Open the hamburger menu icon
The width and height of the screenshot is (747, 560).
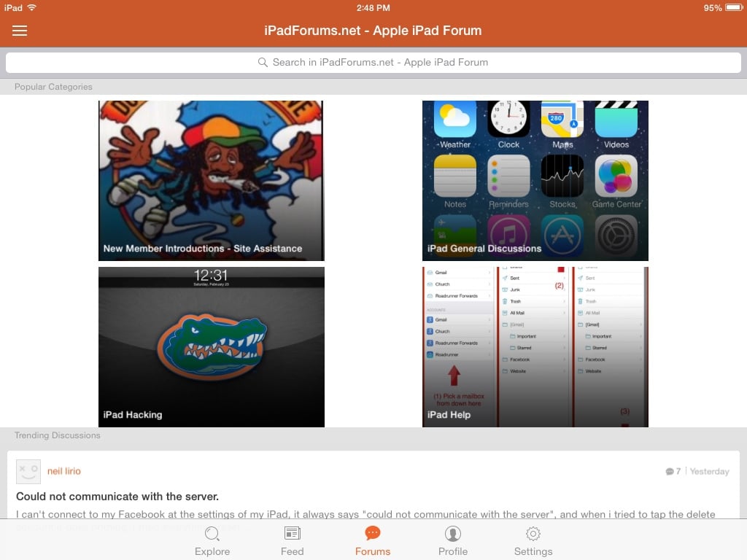click(x=20, y=31)
